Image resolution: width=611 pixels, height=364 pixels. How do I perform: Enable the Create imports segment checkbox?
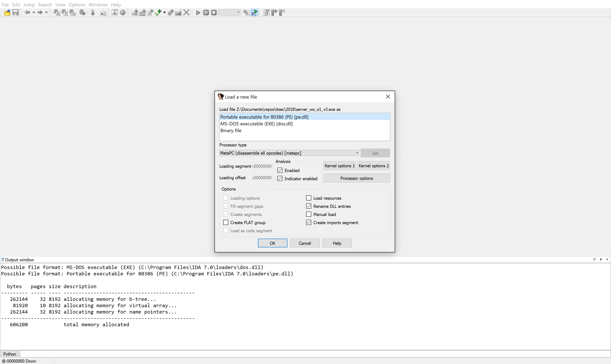(x=309, y=222)
